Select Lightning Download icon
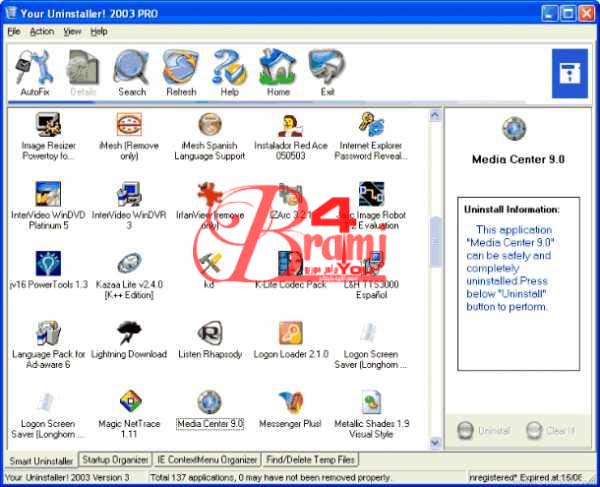 pyautogui.click(x=129, y=333)
